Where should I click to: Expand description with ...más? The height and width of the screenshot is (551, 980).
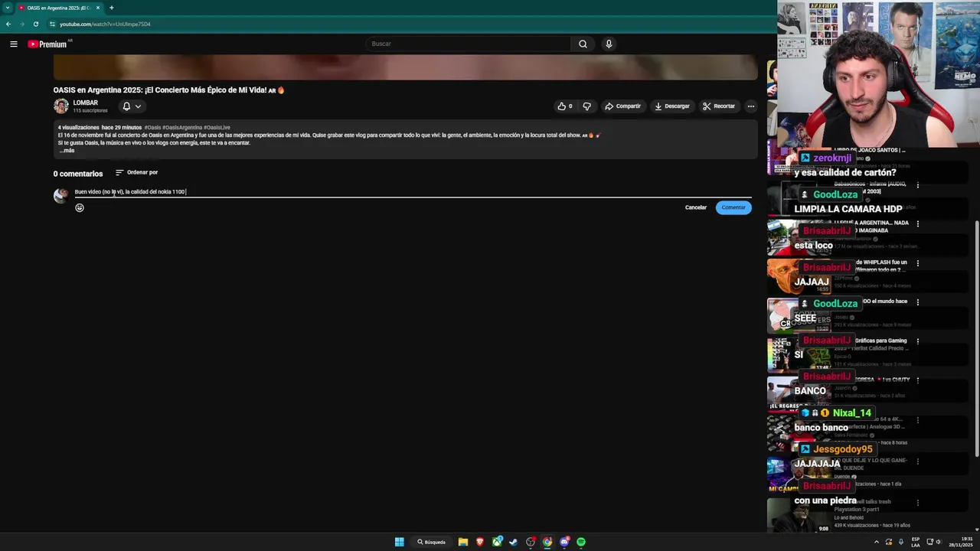(x=67, y=151)
